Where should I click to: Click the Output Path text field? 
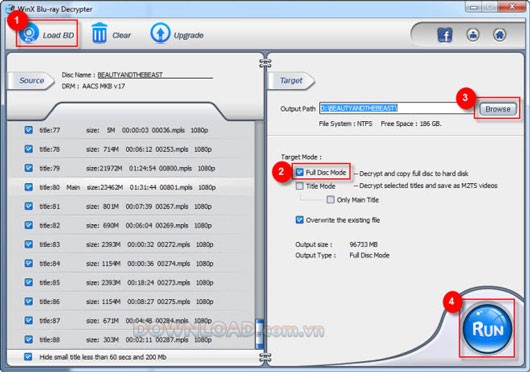click(x=398, y=108)
